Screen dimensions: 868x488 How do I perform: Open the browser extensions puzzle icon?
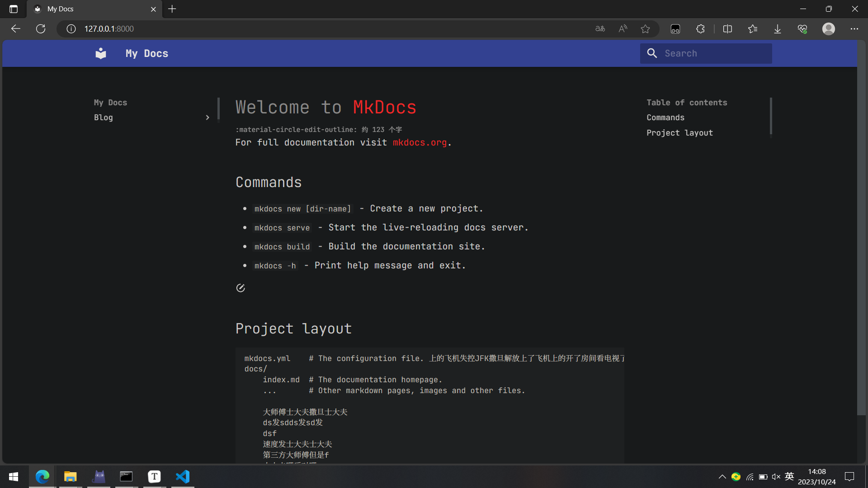coord(700,29)
